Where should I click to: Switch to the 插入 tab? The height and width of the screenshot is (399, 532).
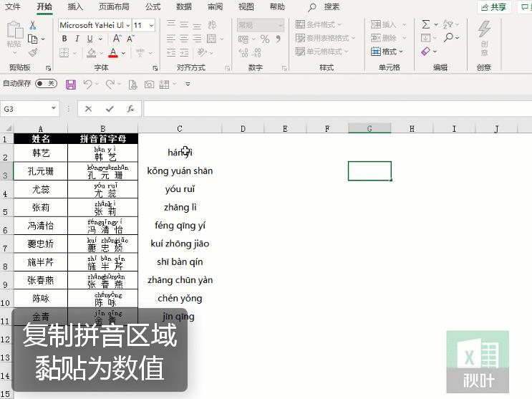(x=75, y=6)
